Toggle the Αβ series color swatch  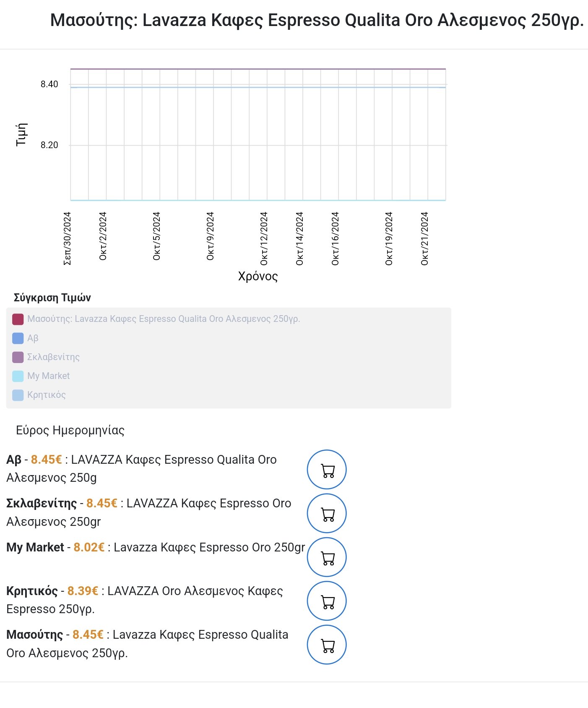[x=18, y=338]
